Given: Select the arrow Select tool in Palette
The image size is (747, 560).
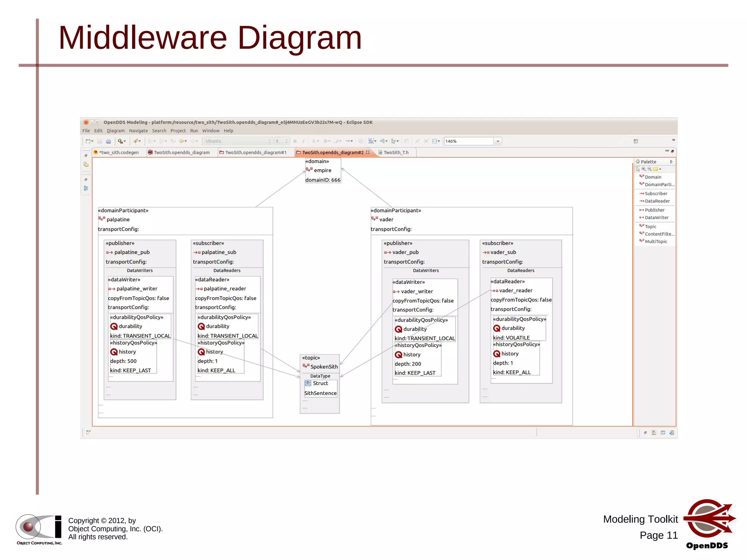Looking at the screenshot, I should point(638,169).
